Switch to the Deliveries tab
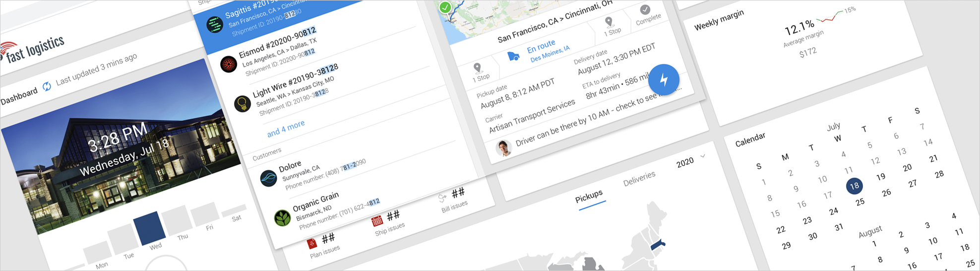This screenshot has height=271, width=980. 639,179
